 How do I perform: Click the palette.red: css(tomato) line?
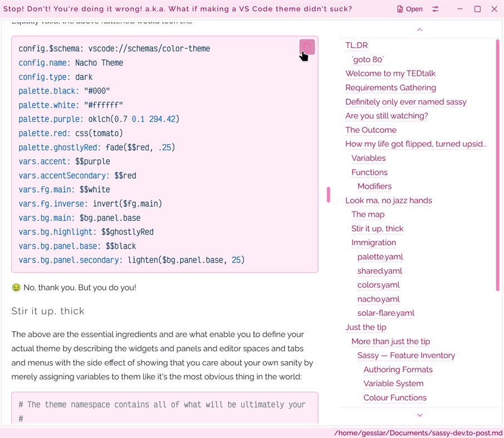[x=71, y=133]
